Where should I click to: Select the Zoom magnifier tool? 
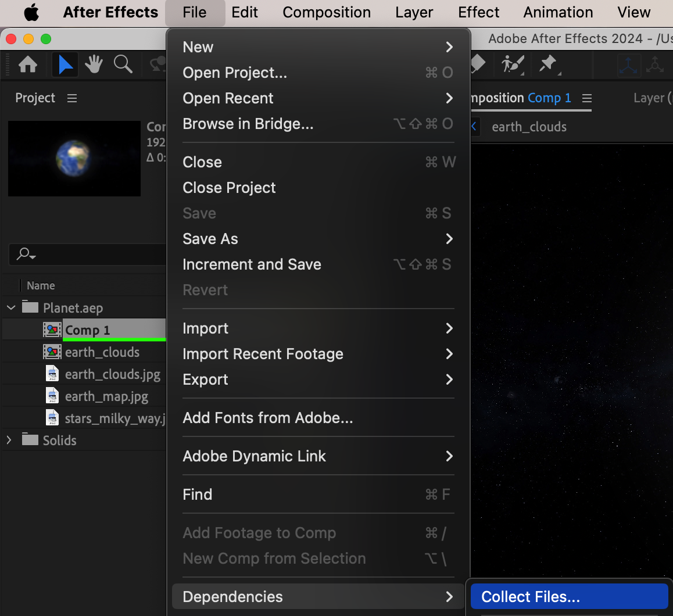(123, 65)
